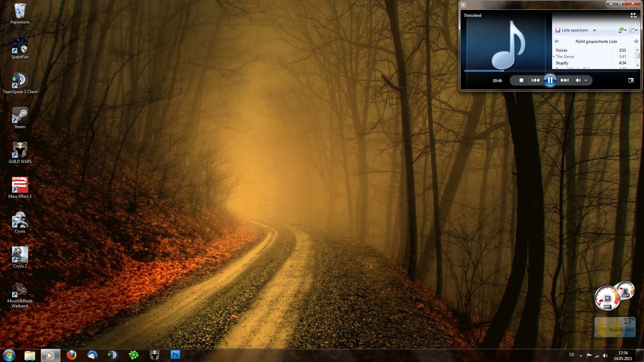Switch to library view in Media Player
The height and width of the screenshot is (362, 644).
pyautogui.click(x=633, y=15)
